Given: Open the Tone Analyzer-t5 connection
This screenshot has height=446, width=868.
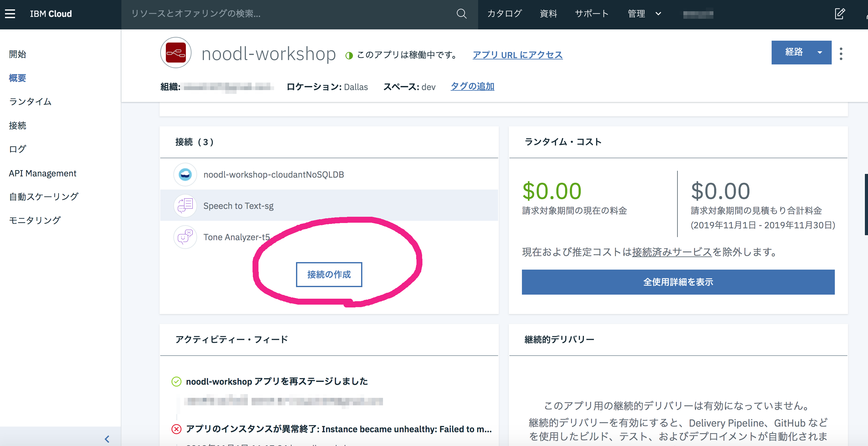Looking at the screenshot, I should 329,237.
